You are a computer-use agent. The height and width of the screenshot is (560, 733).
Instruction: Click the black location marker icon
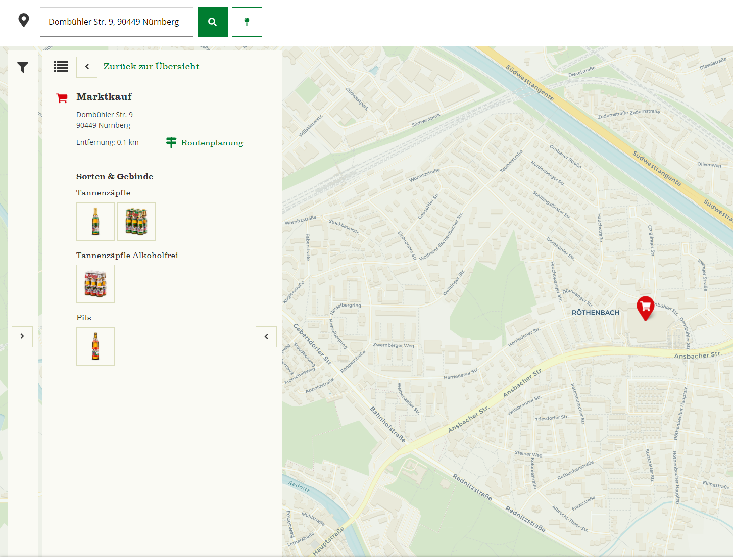[24, 21]
